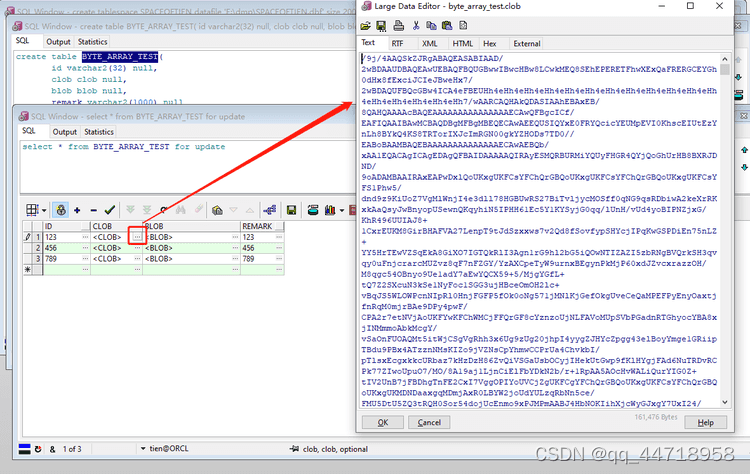Screen dimensions: 750x474
Task: Print the clob data
Action: [x=398, y=26]
